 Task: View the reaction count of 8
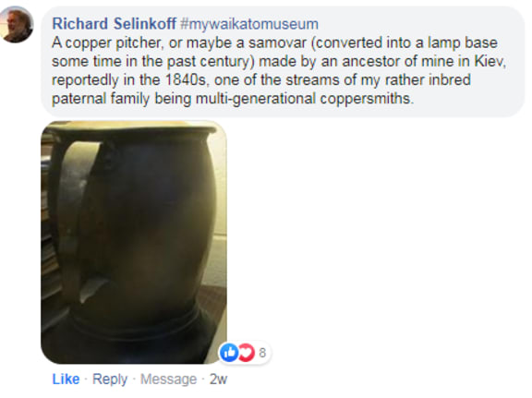coord(262,353)
